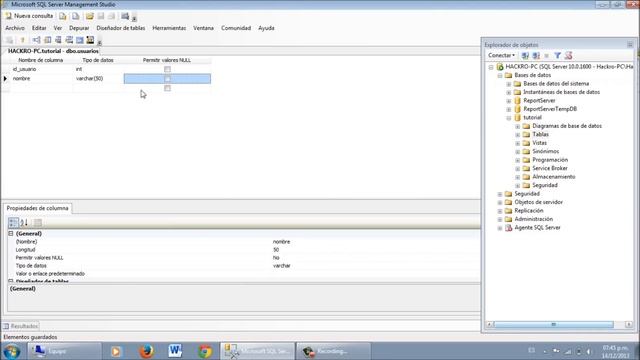The width and height of the screenshot is (640, 360).
Task: Expand the Tablas folder
Action: pyautogui.click(x=518, y=135)
